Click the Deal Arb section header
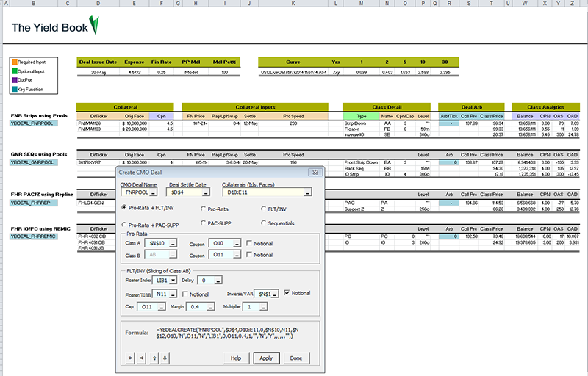This screenshot has width=588, height=376. [x=471, y=107]
